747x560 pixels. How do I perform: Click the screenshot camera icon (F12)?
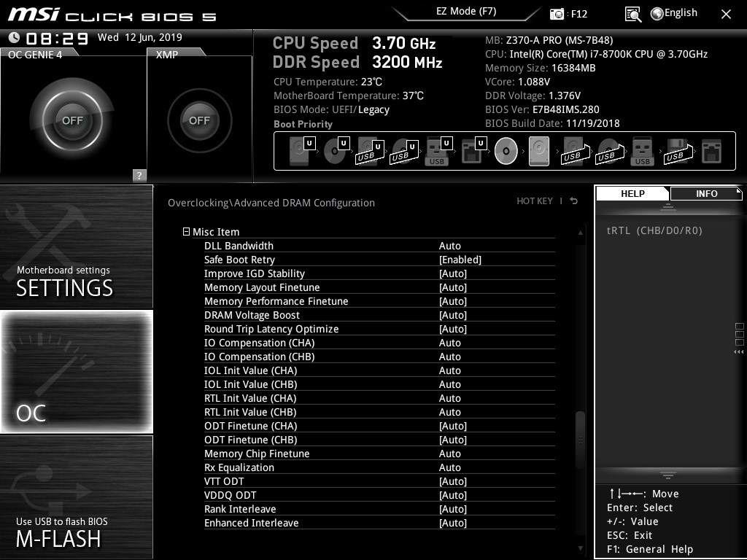[557, 14]
